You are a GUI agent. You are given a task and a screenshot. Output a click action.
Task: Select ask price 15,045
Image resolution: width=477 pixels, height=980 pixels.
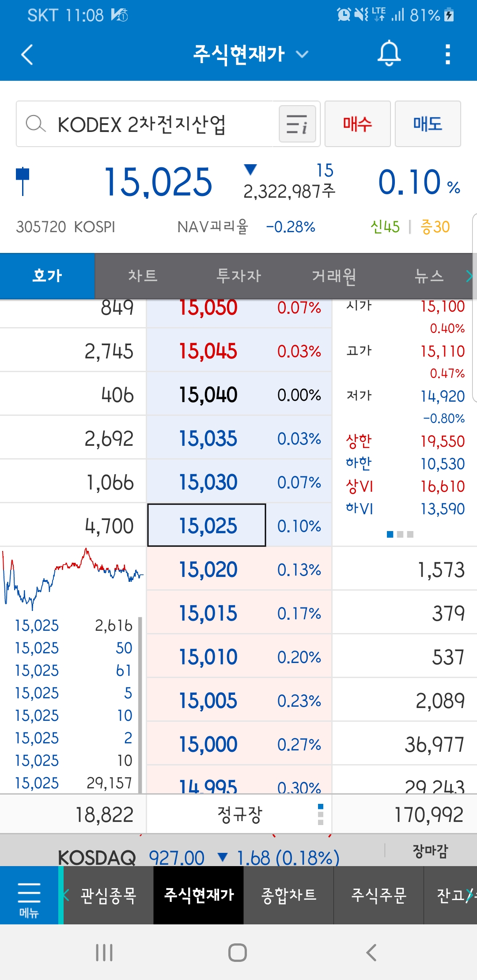pos(208,351)
